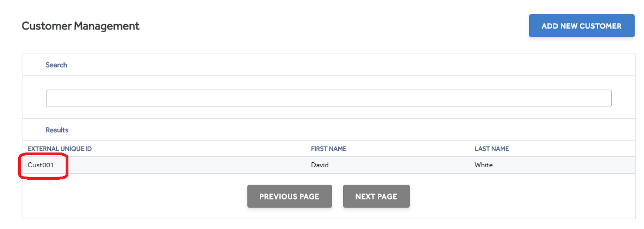The height and width of the screenshot is (229, 644).
Task: Select the last name White cell
Action: coord(484,166)
